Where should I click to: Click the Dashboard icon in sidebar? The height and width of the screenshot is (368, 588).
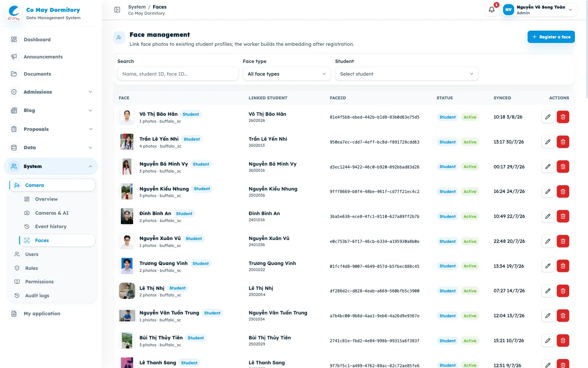14,40
